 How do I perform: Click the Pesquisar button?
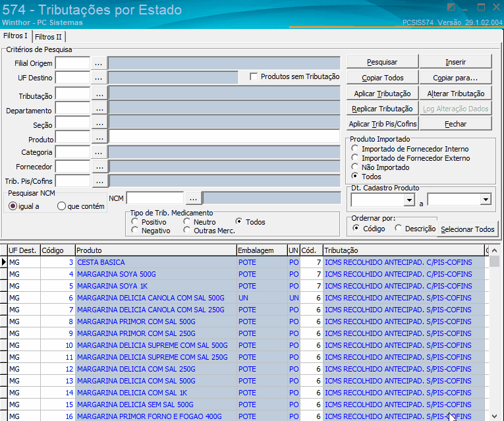383,62
